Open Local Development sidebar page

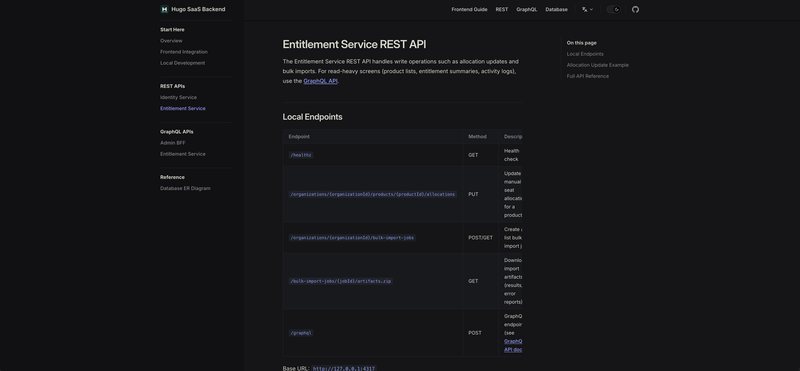182,63
